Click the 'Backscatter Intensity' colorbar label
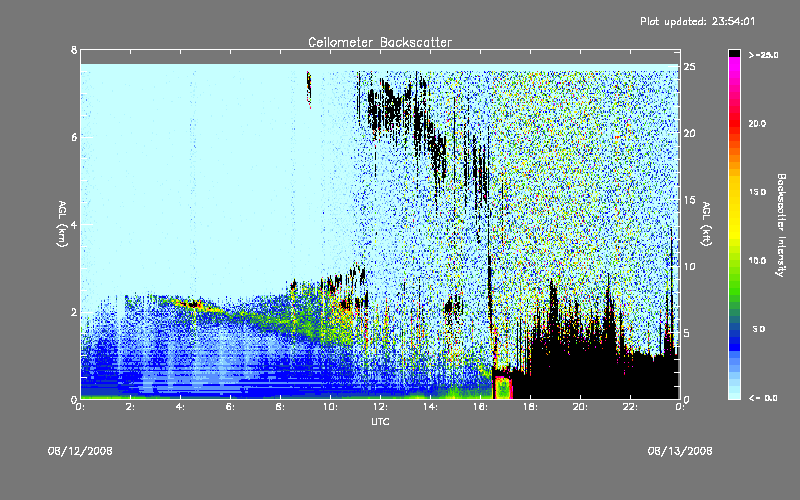The image size is (800, 500). point(781,225)
